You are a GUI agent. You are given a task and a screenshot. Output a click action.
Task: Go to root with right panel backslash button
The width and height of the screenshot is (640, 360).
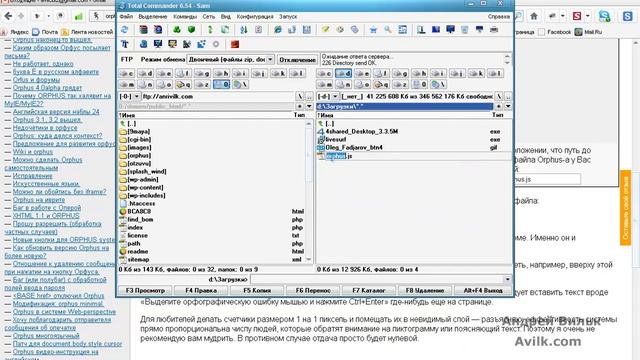click(x=499, y=96)
